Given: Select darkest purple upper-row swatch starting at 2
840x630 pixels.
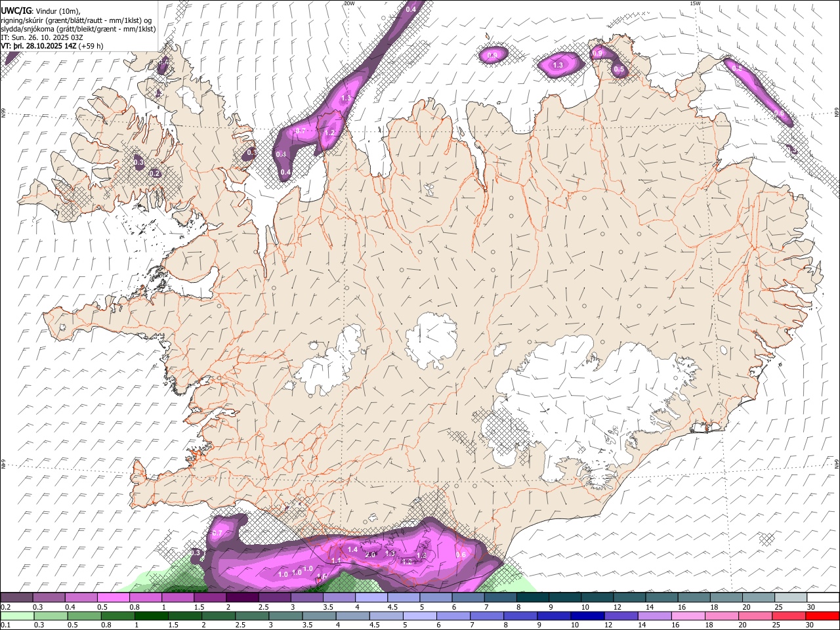Looking at the screenshot, I should coord(242,597).
